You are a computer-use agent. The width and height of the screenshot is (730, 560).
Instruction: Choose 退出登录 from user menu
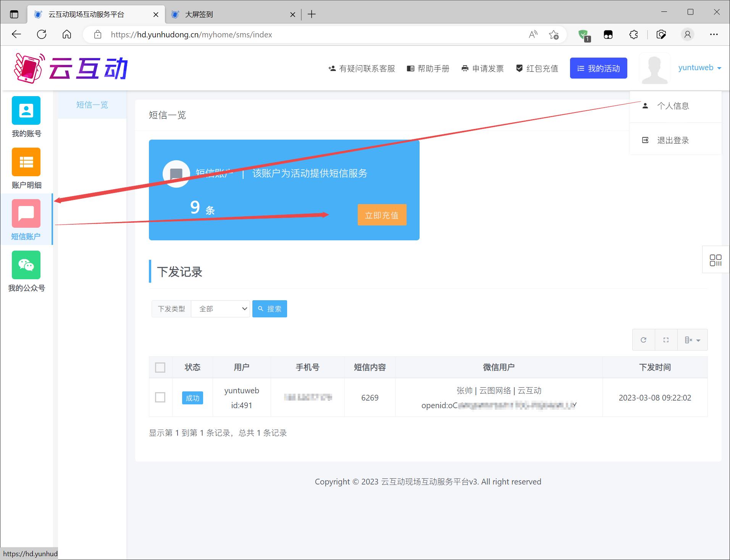point(673,140)
